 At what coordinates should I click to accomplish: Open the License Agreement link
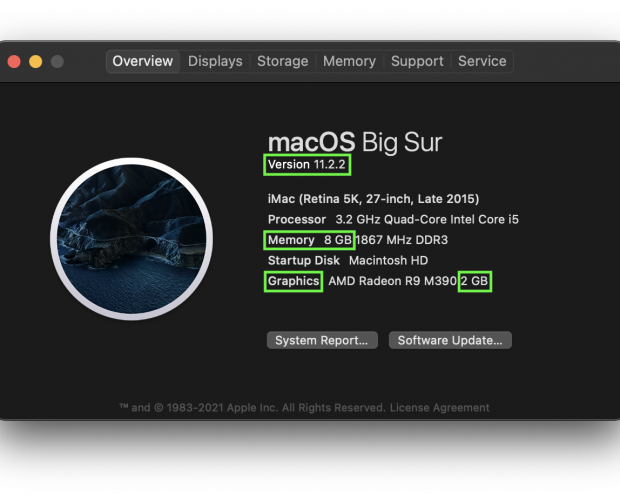tap(440, 408)
